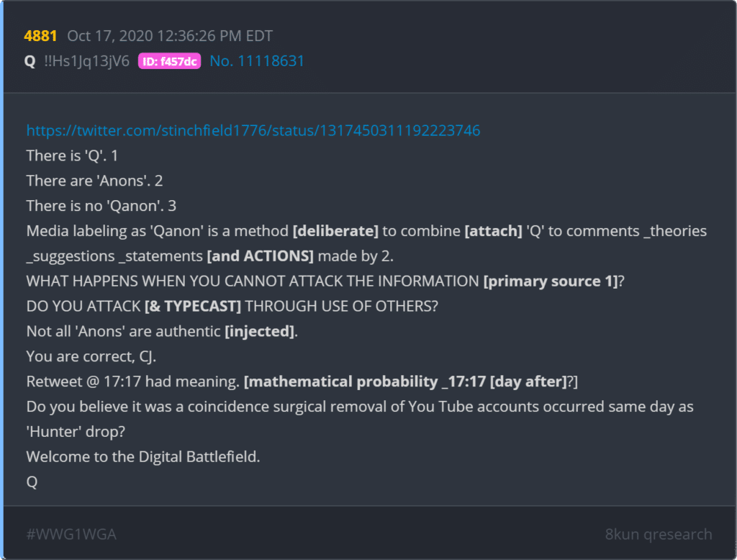The height and width of the screenshot is (560, 737).
Task: Click the line "You are correct, CJ."
Action: click(x=91, y=356)
